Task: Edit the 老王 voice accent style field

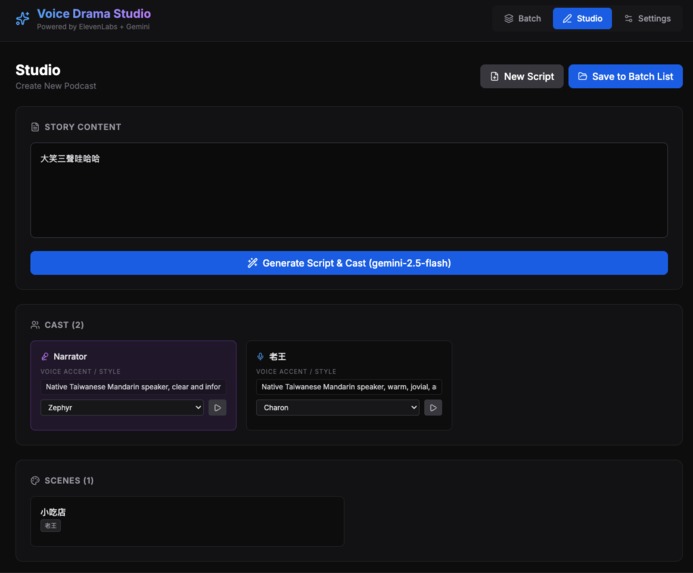Action: (349, 387)
